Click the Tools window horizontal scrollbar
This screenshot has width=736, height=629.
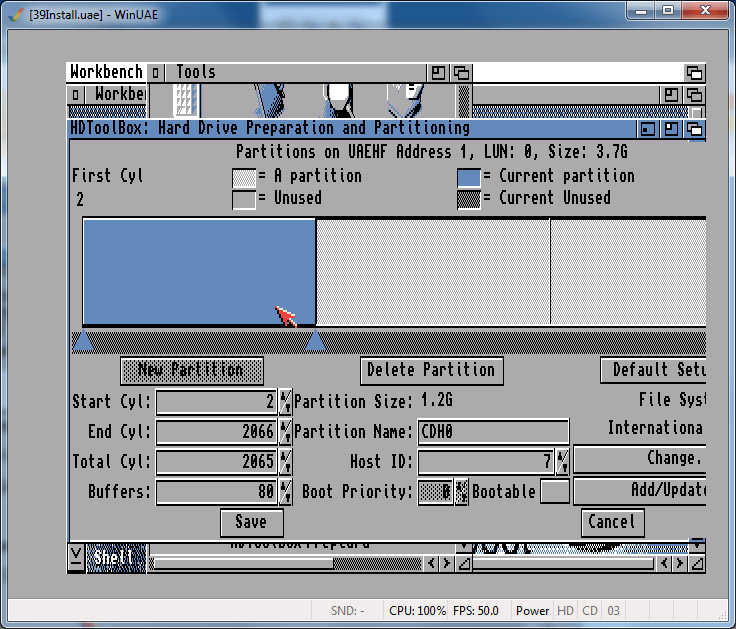286,563
